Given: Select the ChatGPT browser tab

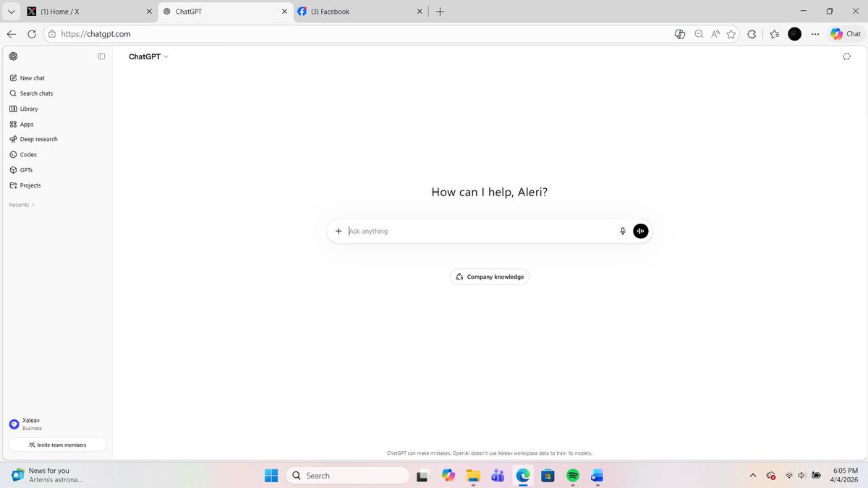Looking at the screenshot, I should tap(224, 12).
